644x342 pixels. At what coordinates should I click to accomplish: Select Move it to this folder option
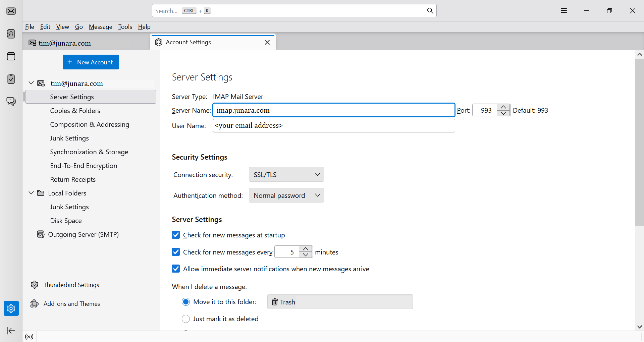(186, 302)
